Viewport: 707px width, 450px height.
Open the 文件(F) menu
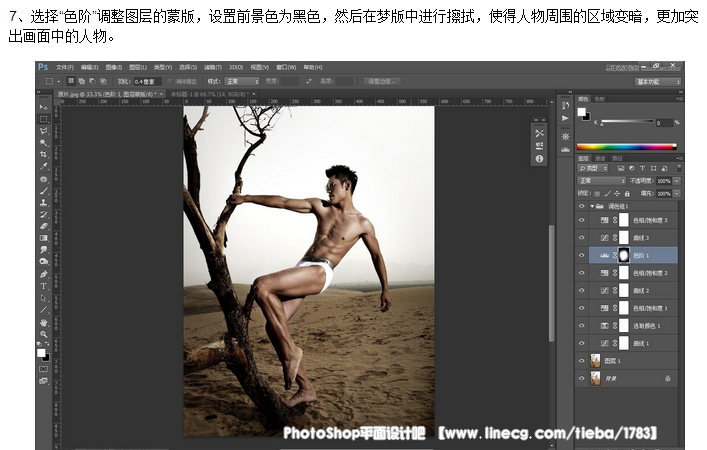coord(65,67)
